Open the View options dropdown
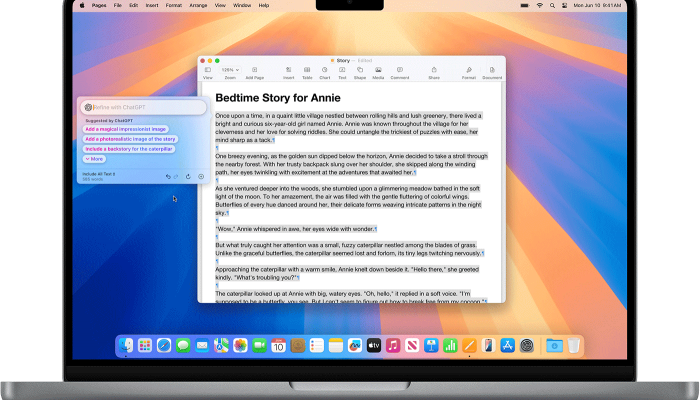700x400 pixels. click(208, 71)
